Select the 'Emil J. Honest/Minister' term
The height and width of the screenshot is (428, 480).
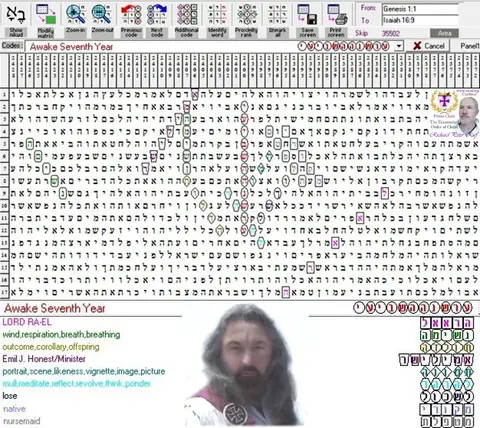coord(44,359)
